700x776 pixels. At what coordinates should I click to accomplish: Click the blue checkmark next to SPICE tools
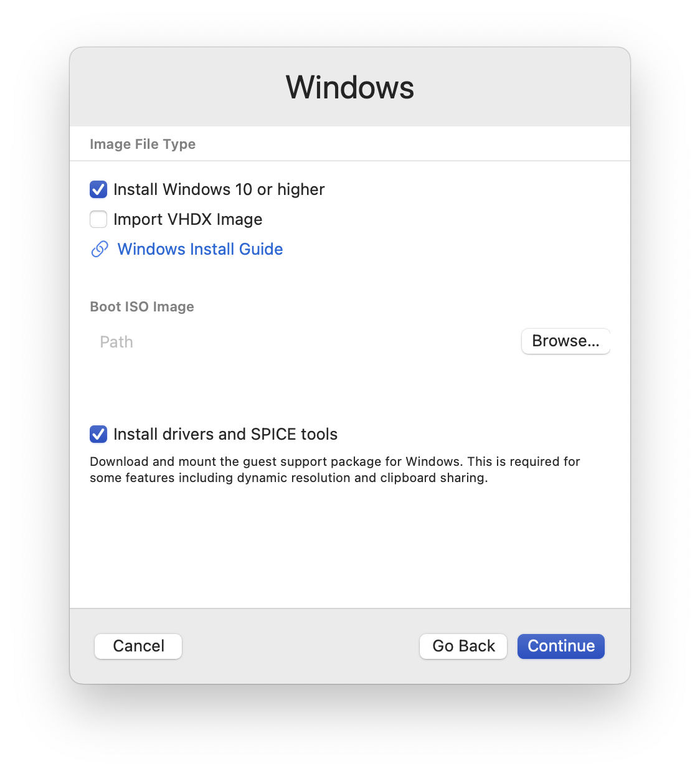[x=98, y=434]
